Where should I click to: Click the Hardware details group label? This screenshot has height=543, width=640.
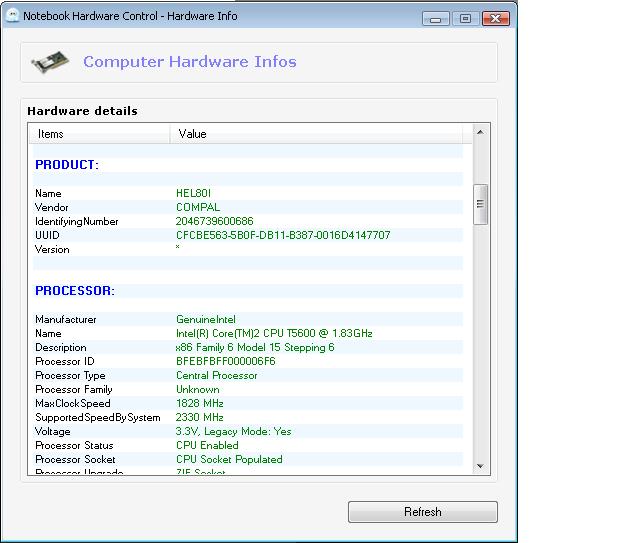(82, 111)
